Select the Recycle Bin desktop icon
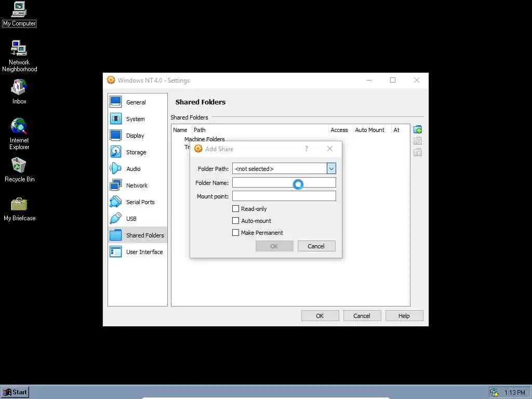 [x=19, y=170]
